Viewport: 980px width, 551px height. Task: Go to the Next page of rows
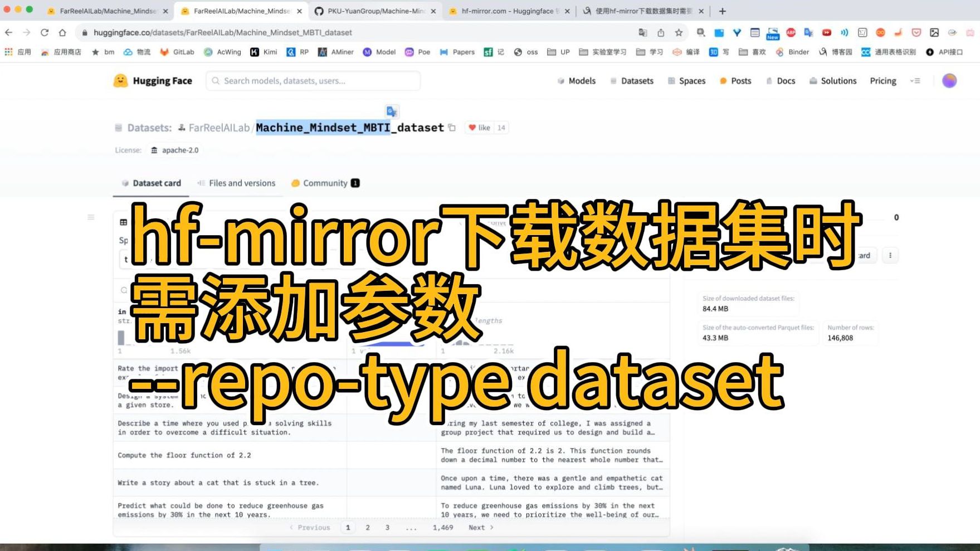tap(481, 528)
